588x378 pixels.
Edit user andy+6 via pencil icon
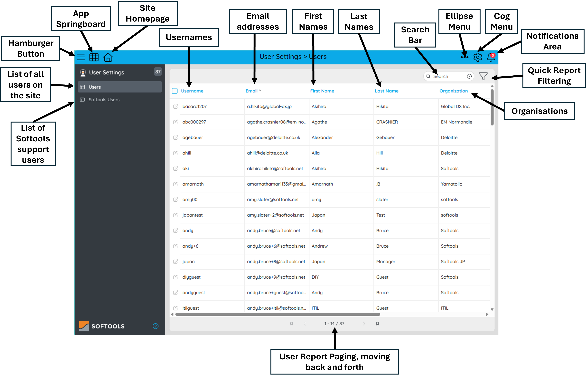pyautogui.click(x=175, y=246)
